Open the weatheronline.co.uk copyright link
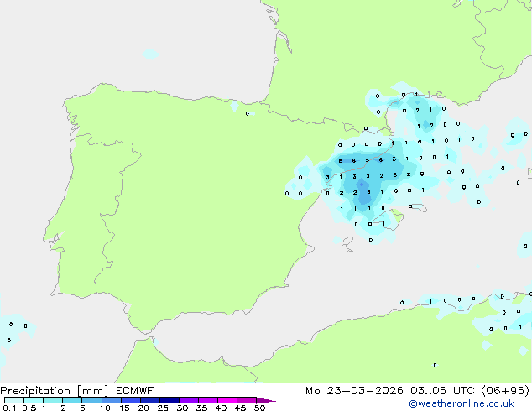Image resolution: width=532 pixels, height=411 pixels. pyautogui.click(x=462, y=403)
